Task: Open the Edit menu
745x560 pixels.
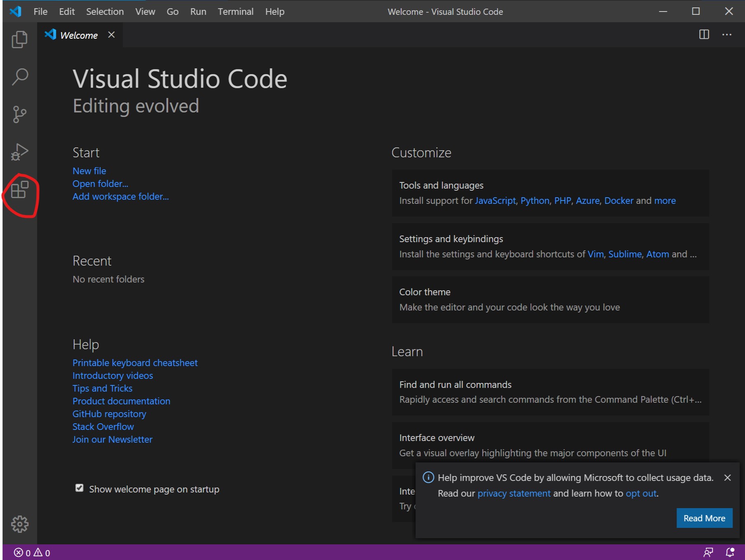Action: pyautogui.click(x=67, y=12)
